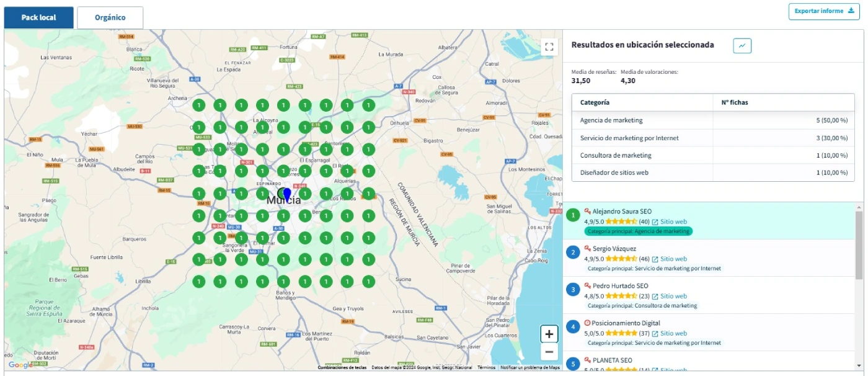The image size is (868, 376).
Task: Click external link icon in Posicionamiento Digital row
Action: pos(655,334)
